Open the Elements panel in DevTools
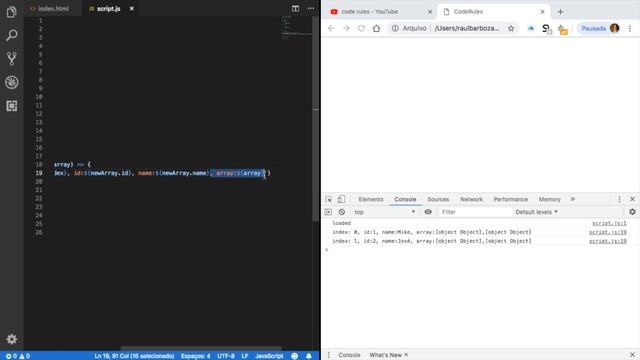640x360 pixels. 371,199
